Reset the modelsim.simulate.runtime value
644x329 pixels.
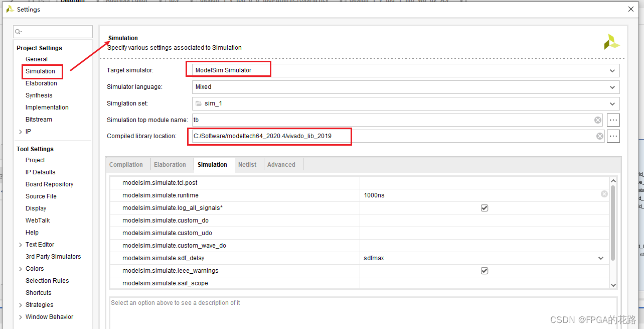click(x=604, y=194)
